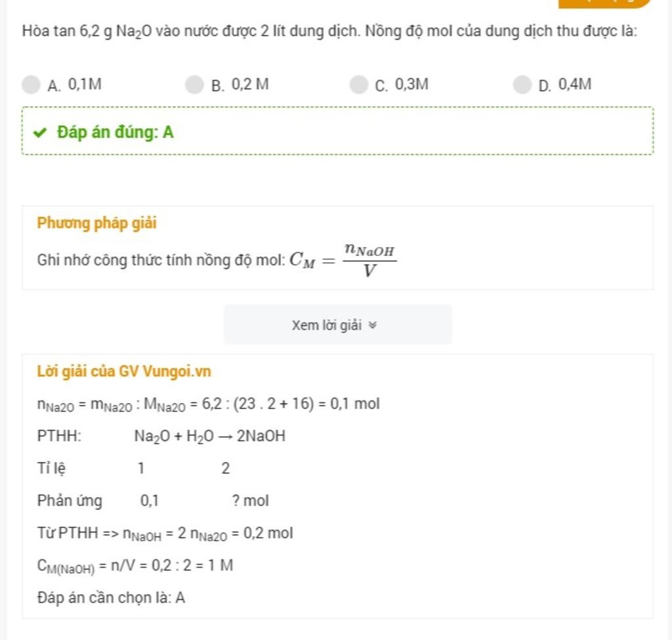Click the Na2O + H2O reaction equation
The width and height of the screenshot is (672, 640).
point(209,436)
